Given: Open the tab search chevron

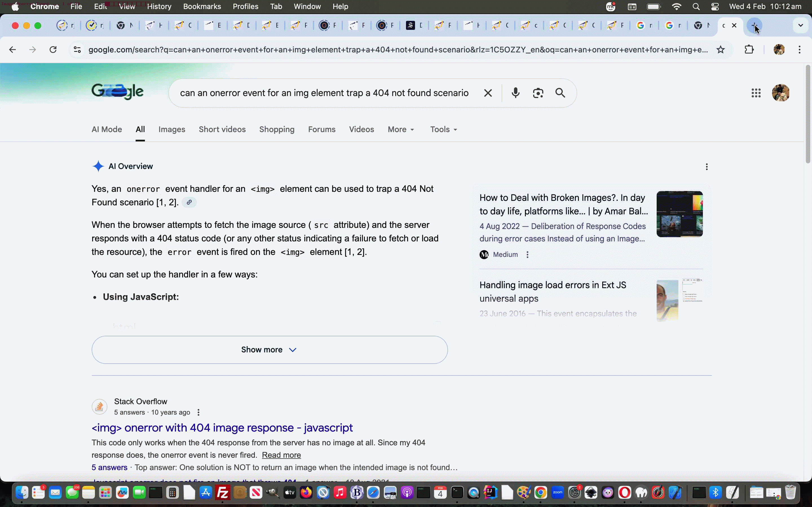Looking at the screenshot, I should click(x=800, y=25).
